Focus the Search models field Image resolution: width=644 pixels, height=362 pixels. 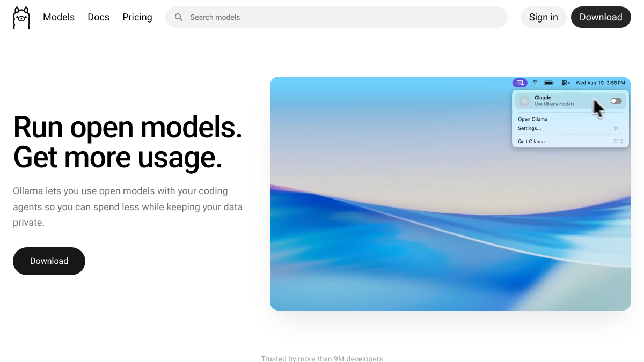[x=336, y=17]
